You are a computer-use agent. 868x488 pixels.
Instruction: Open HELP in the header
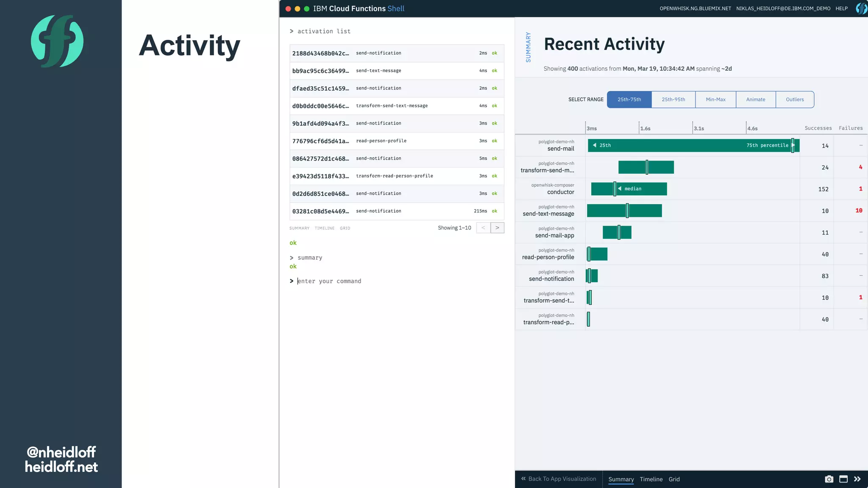[x=841, y=8]
